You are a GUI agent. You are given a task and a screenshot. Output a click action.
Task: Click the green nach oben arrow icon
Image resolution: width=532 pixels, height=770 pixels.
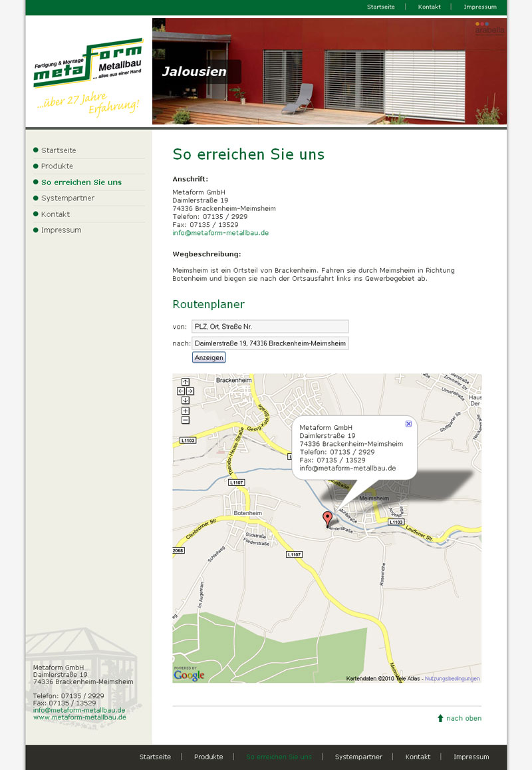(x=440, y=719)
